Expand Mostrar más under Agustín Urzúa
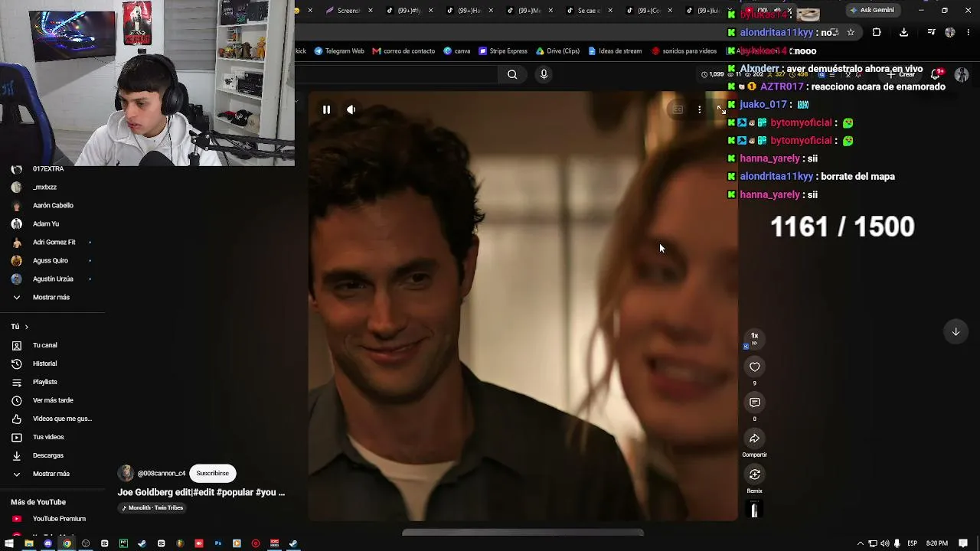Screen dimensions: 980x551 [x=51, y=297]
